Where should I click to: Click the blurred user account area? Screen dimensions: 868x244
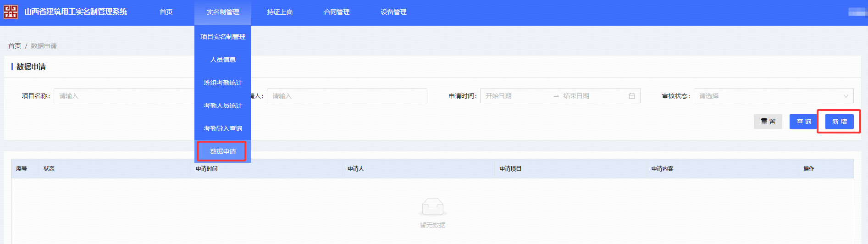(857, 12)
